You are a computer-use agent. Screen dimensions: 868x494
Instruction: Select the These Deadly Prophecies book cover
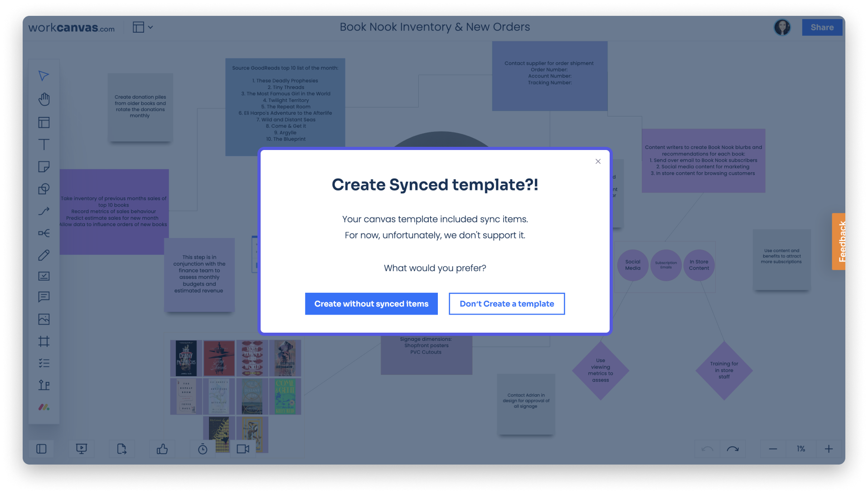coord(186,358)
